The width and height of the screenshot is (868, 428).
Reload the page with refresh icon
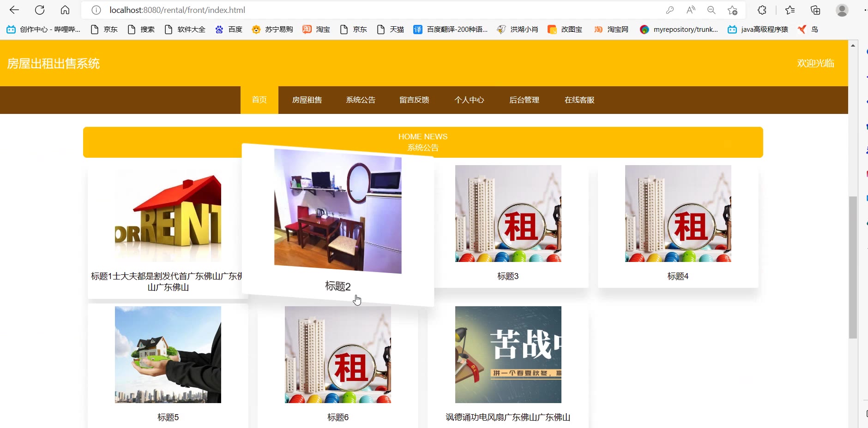(40, 10)
